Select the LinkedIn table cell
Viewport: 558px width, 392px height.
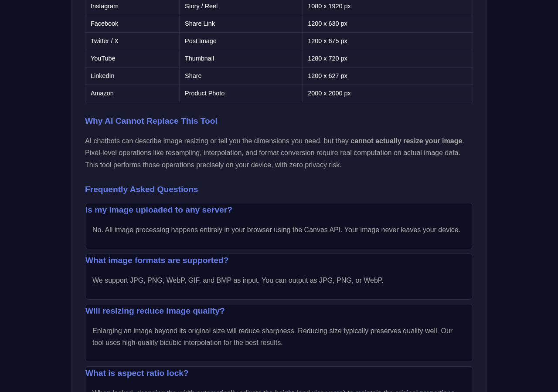[x=133, y=76]
